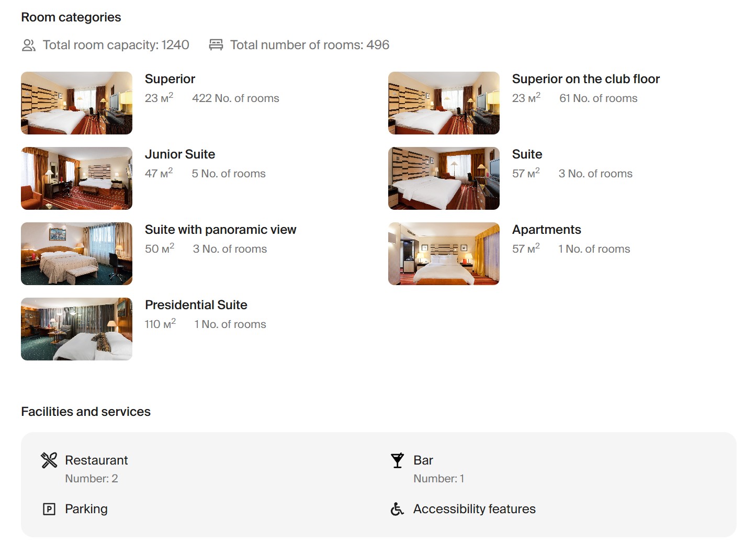Click the Bar cocktail glass icon
This screenshot has width=756, height=554.
398,460
